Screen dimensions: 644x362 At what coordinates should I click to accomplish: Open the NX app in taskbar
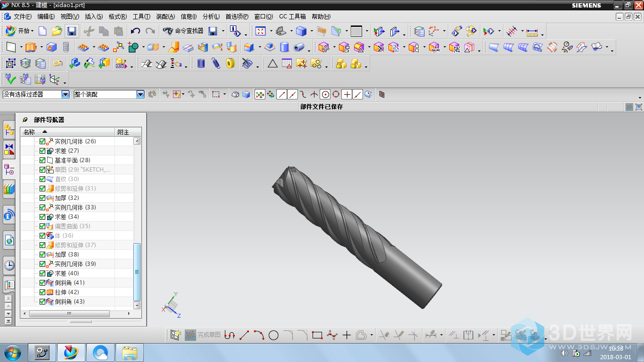(x=70, y=352)
